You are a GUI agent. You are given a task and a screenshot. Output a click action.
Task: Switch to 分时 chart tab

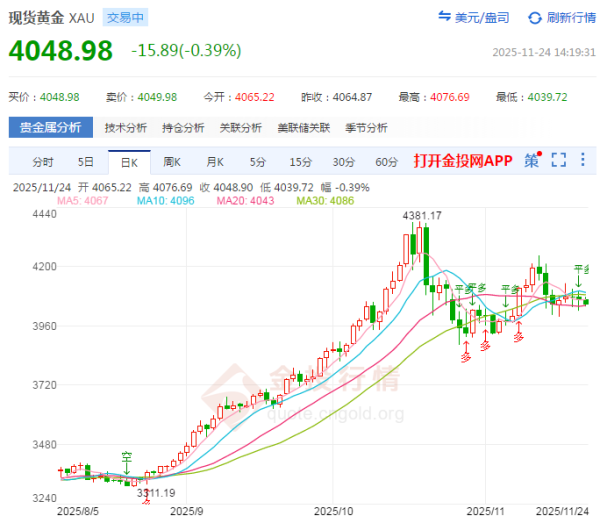tap(43, 162)
